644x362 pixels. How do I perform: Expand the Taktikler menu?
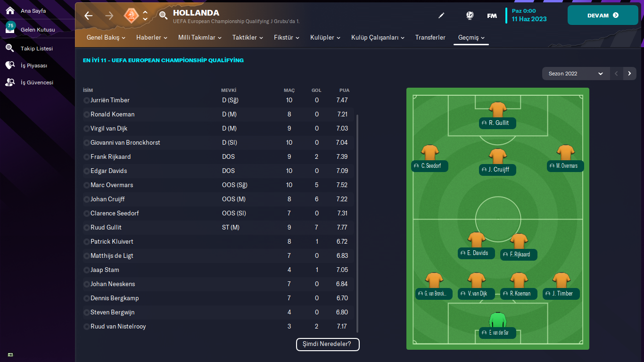[x=248, y=38]
